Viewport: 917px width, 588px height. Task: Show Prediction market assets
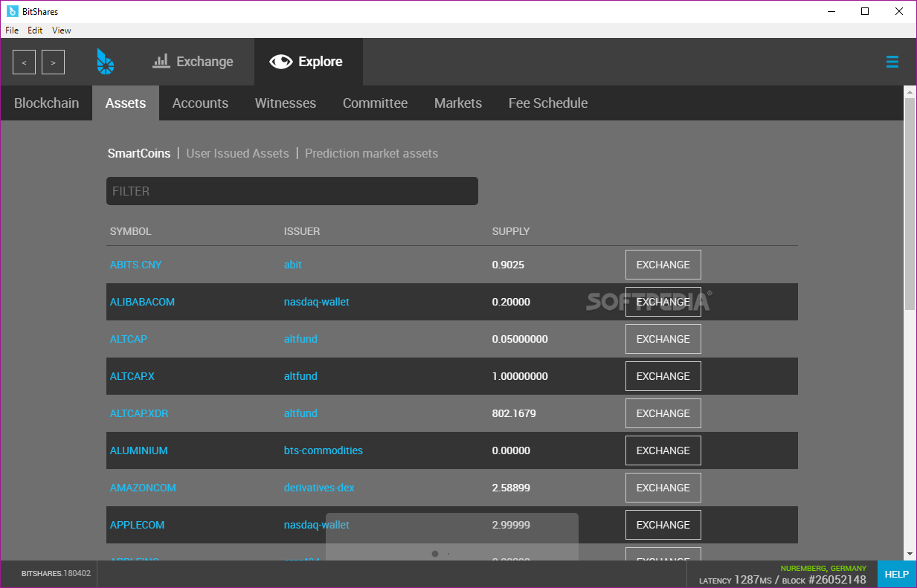pos(371,153)
